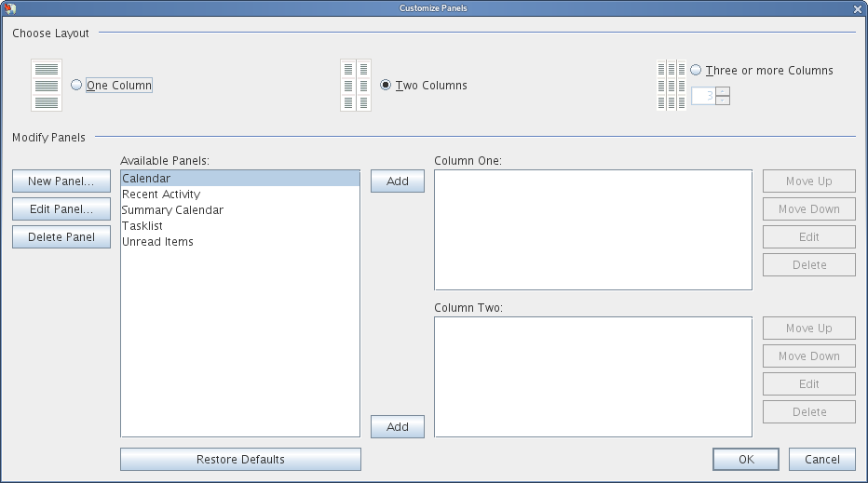Click Move Down for Column Two
This screenshot has height=483, width=868.
pos(808,356)
